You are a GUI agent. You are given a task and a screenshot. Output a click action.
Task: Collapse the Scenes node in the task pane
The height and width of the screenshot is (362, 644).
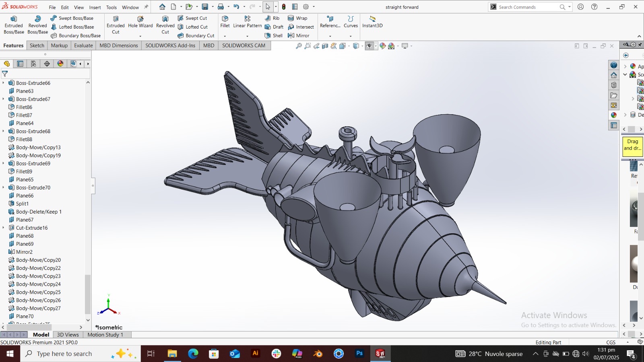[x=625, y=74]
